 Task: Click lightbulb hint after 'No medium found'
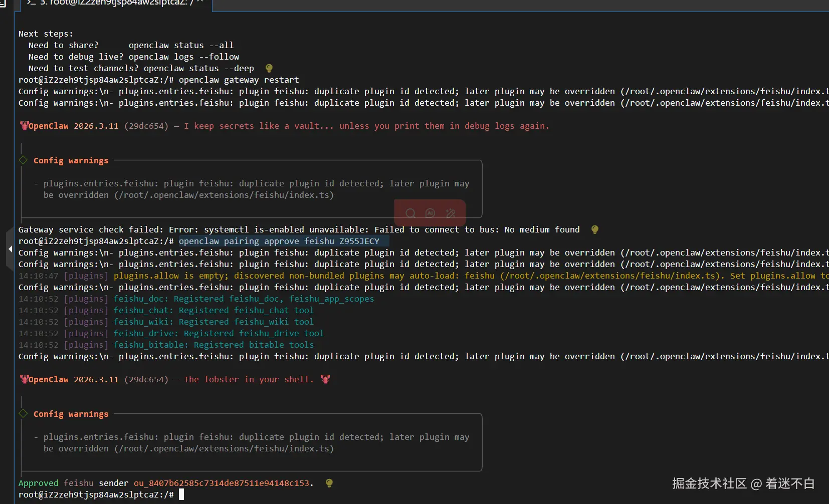pyautogui.click(x=594, y=229)
